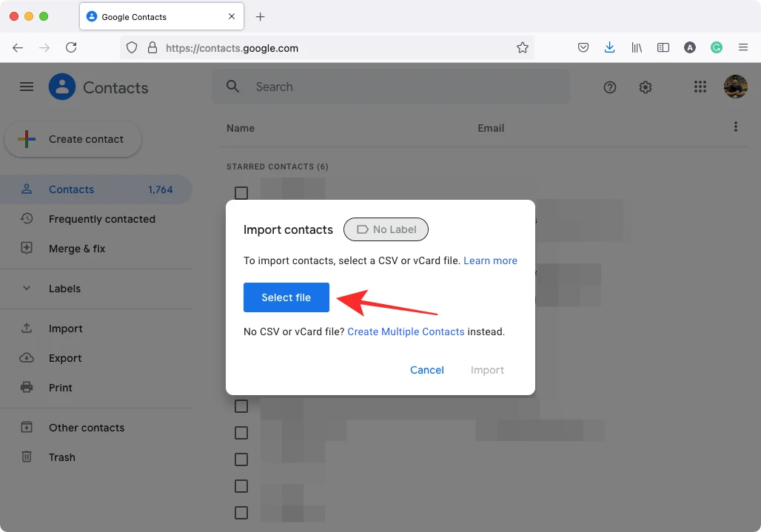Open the Learn more link
Viewport: 761px width, 532px height.
tap(490, 260)
